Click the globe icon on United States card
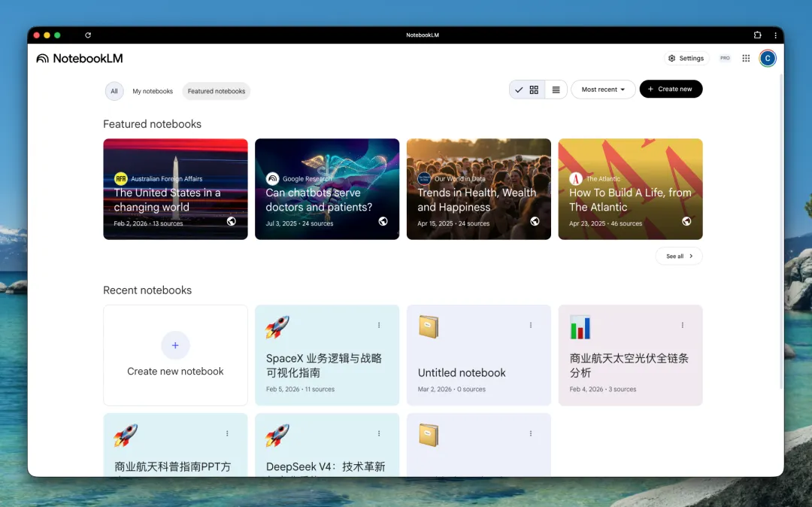Image resolution: width=812 pixels, height=507 pixels. 232,221
